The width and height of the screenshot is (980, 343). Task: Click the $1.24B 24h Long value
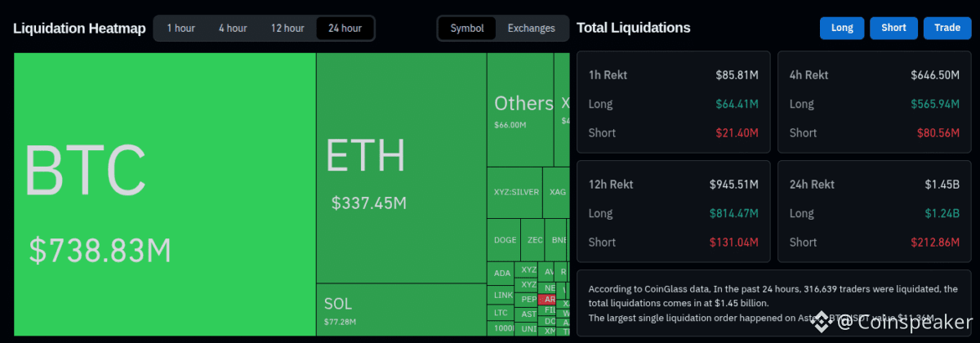(942, 213)
